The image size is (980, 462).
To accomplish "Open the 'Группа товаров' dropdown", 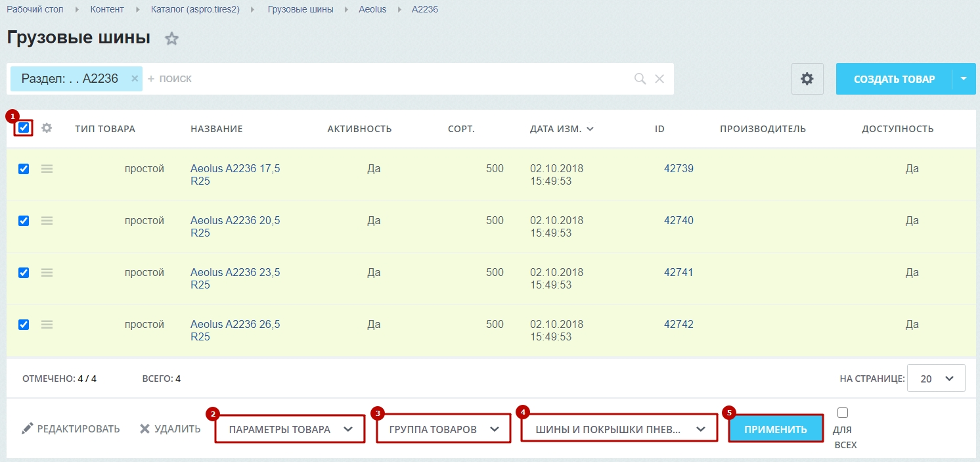I will pos(443,429).
